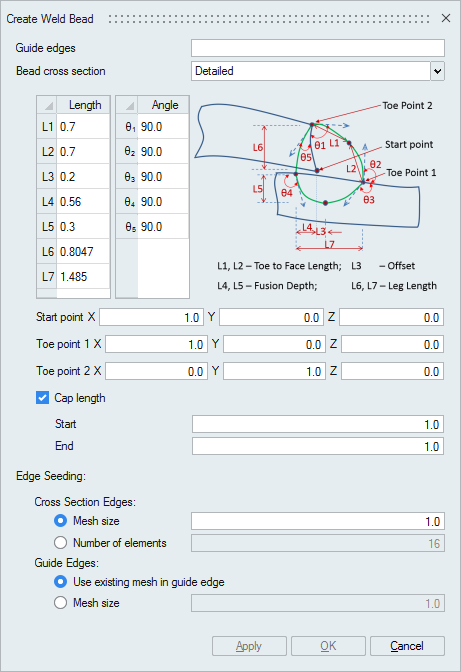Click the Length column header
461x672 pixels.
pyautogui.click(x=84, y=105)
